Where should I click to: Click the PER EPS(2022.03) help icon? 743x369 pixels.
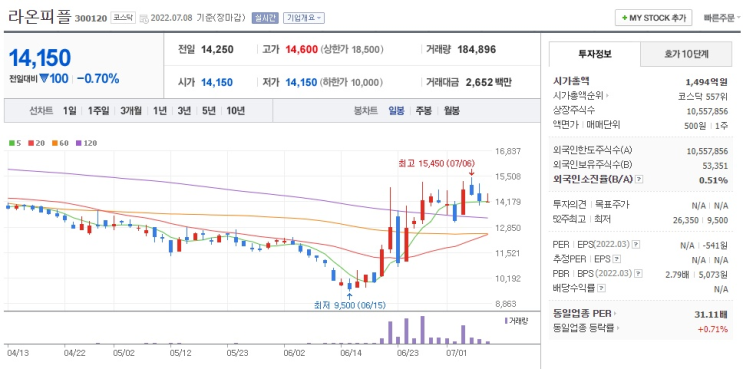click(636, 245)
